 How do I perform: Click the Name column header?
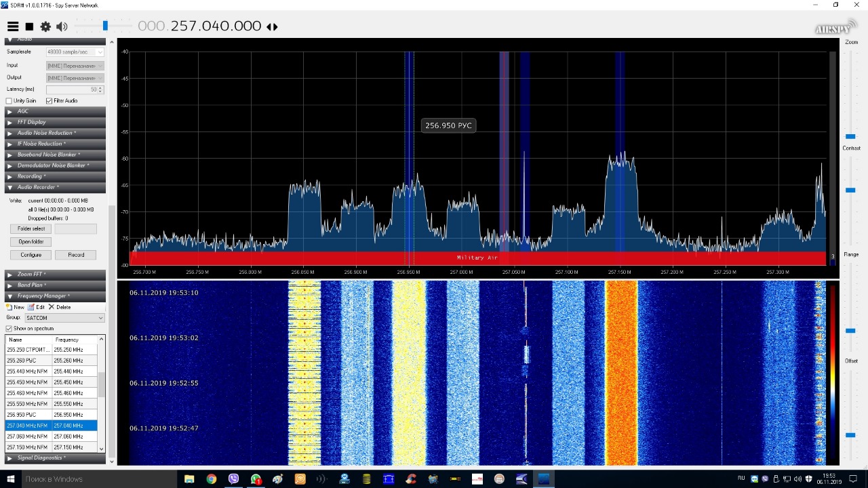click(29, 340)
